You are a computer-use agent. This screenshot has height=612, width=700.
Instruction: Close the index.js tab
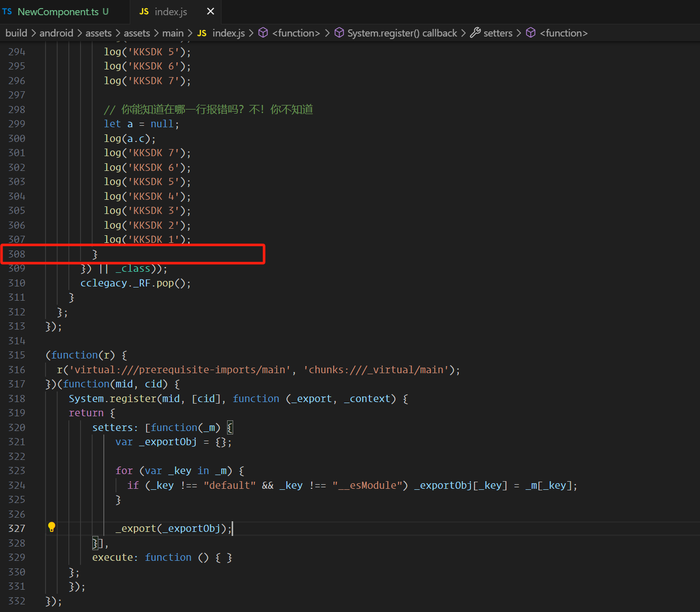pos(210,11)
